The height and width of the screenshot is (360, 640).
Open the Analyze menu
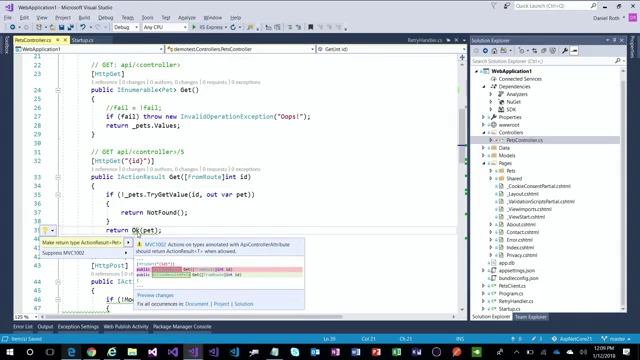[x=187, y=18]
